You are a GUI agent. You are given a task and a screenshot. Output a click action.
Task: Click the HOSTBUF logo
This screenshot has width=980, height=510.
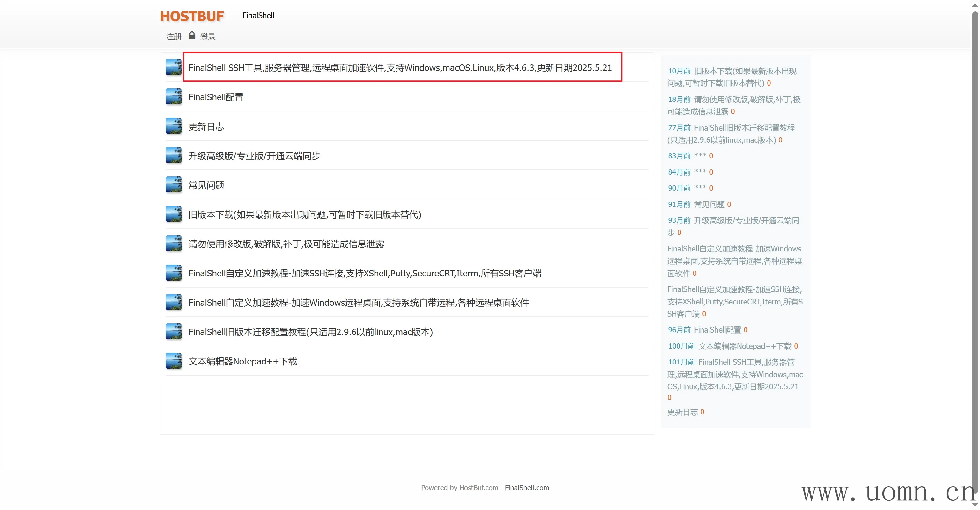192,16
